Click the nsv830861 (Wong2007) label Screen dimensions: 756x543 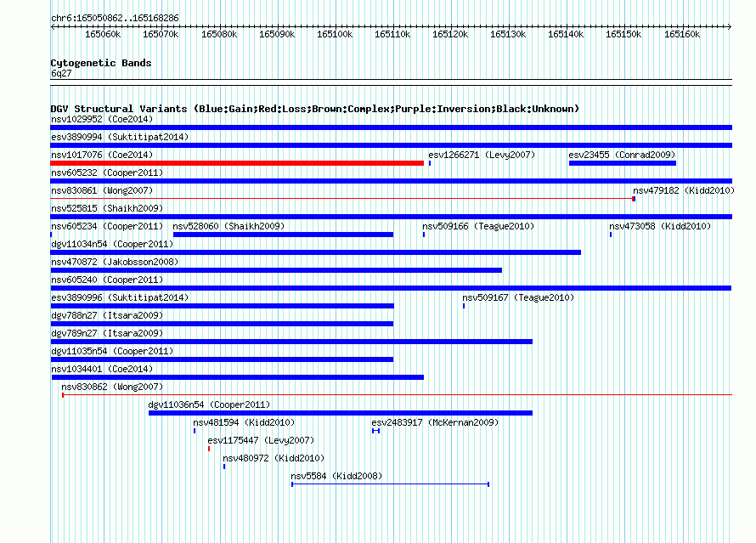pos(102,190)
